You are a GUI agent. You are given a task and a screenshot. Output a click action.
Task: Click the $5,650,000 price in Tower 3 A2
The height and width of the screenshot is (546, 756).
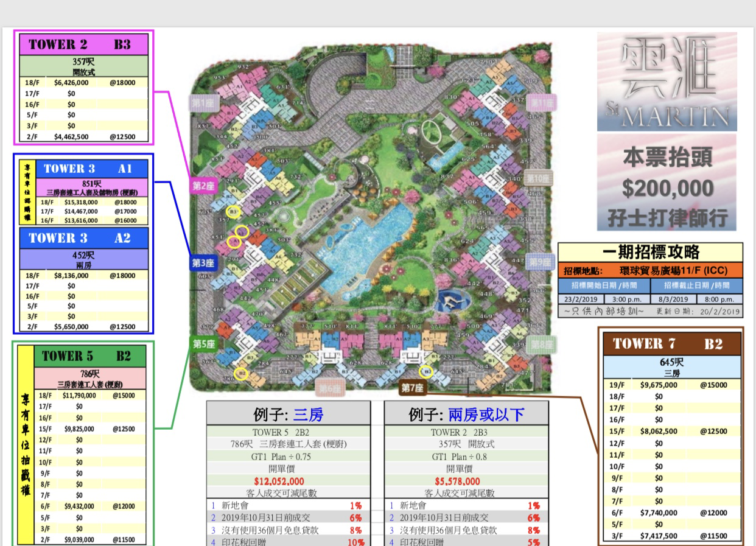point(72,327)
